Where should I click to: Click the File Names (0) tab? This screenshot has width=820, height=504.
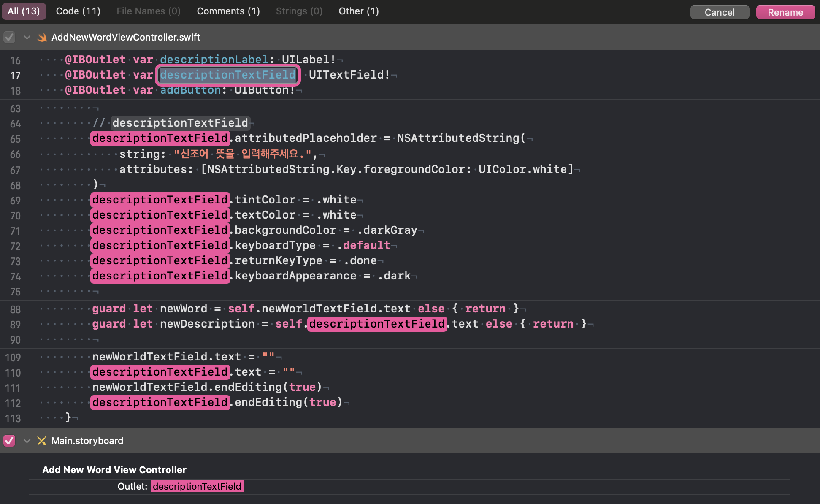click(x=148, y=11)
